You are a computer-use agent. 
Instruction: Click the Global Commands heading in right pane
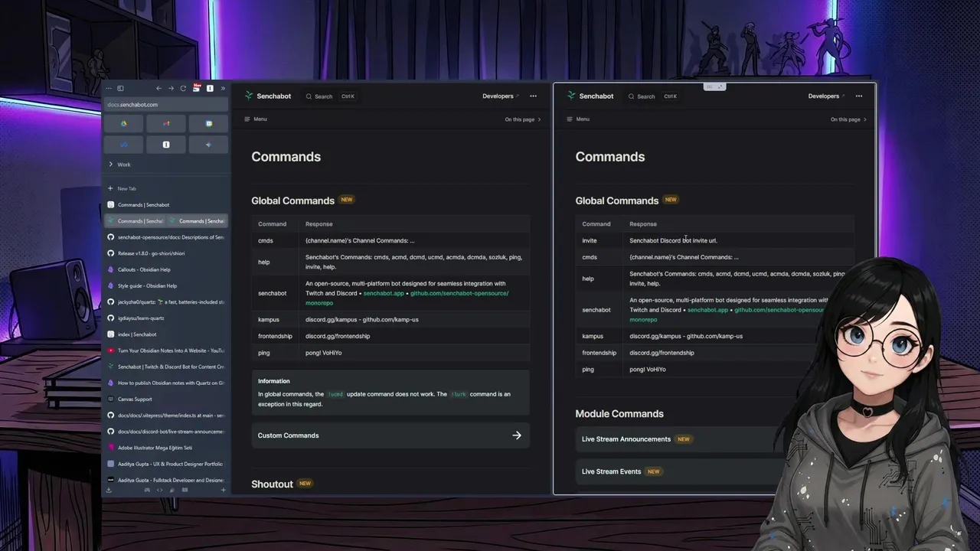click(x=617, y=201)
